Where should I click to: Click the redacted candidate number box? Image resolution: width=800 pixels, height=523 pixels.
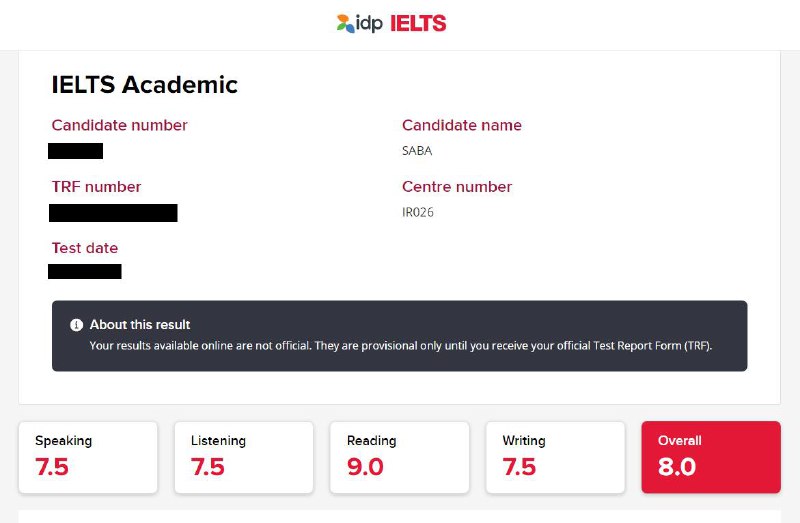click(x=76, y=151)
